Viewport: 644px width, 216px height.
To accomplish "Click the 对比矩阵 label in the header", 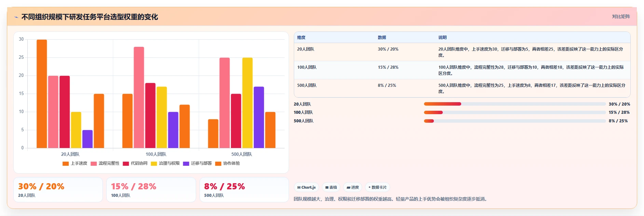I will (x=621, y=16).
